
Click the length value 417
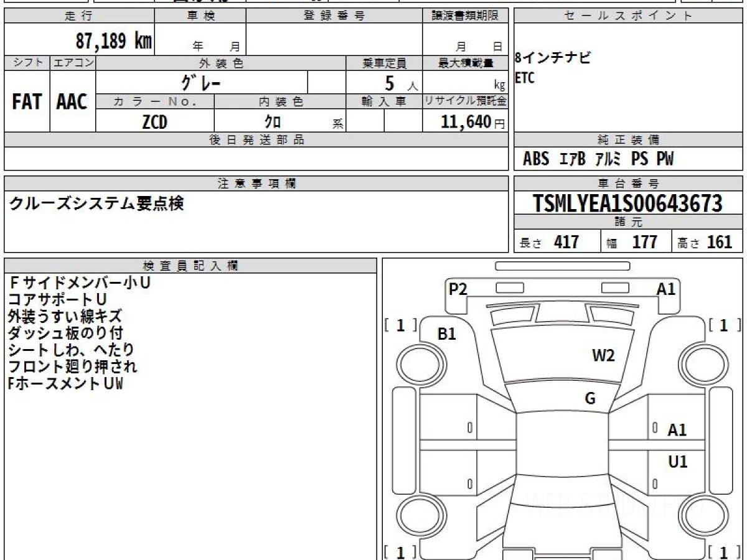tap(566, 242)
